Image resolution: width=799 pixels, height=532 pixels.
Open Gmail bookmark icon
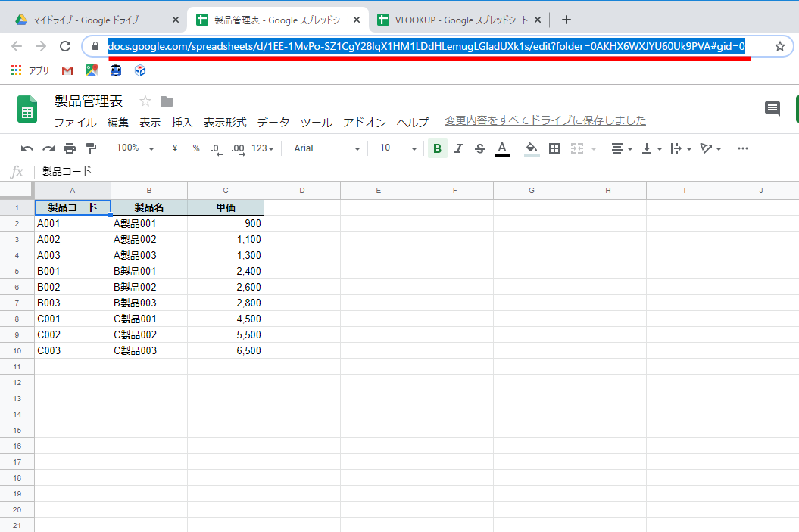pos(67,71)
